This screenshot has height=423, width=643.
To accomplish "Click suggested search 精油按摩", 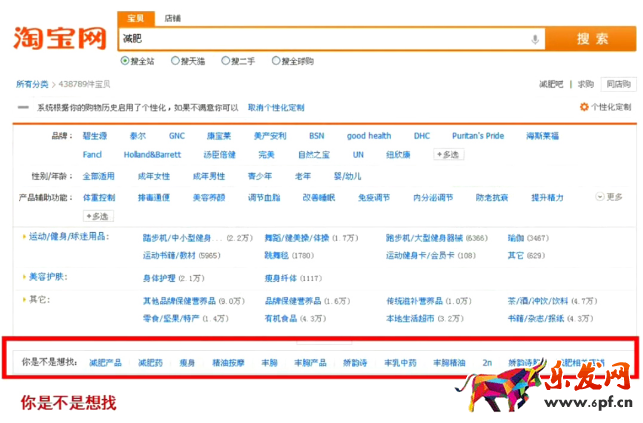I will tap(228, 363).
